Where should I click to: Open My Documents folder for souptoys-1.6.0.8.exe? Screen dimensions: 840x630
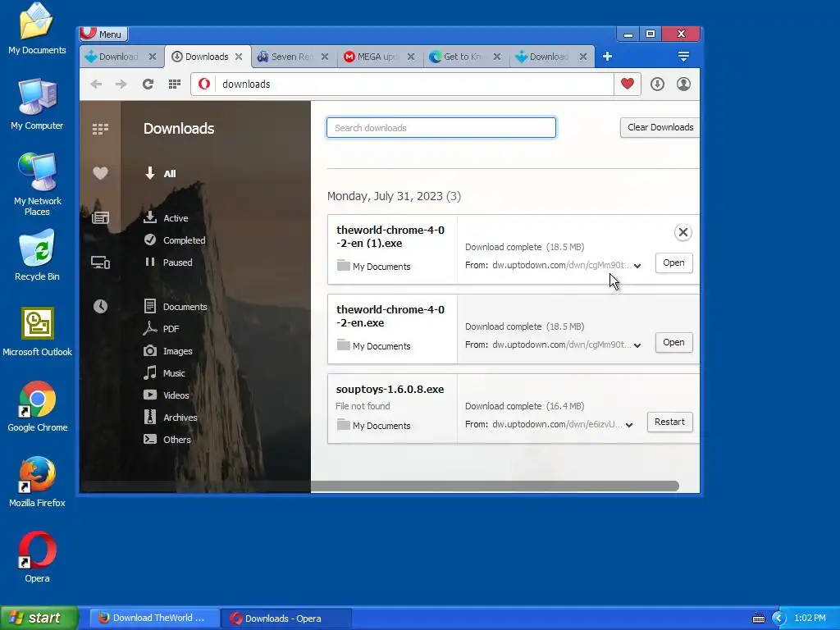[374, 426]
